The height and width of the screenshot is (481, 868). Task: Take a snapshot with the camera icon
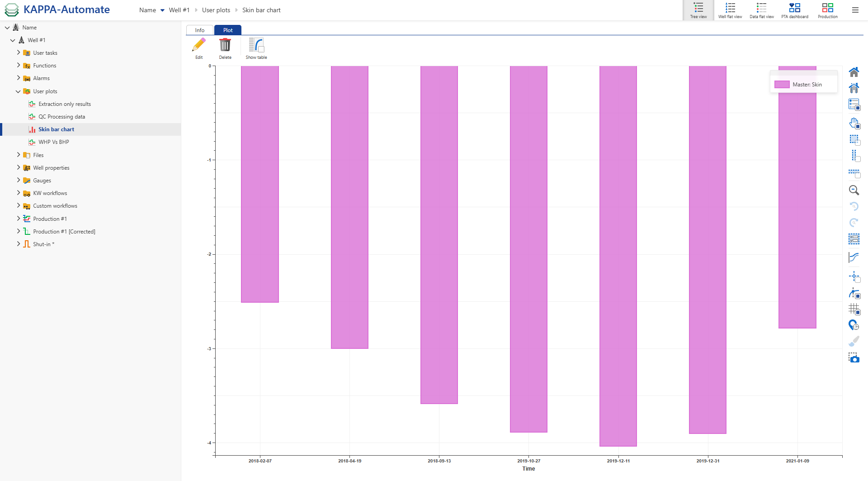[x=854, y=358]
